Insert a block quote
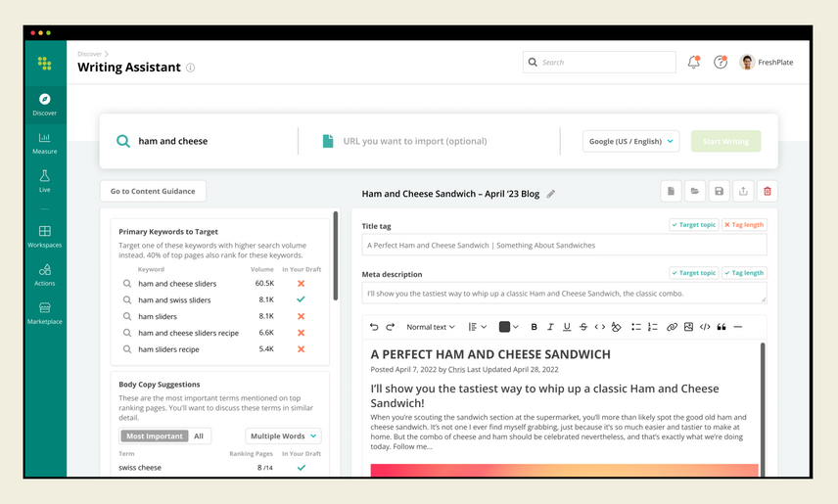This screenshot has width=838, height=504. click(x=722, y=327)
